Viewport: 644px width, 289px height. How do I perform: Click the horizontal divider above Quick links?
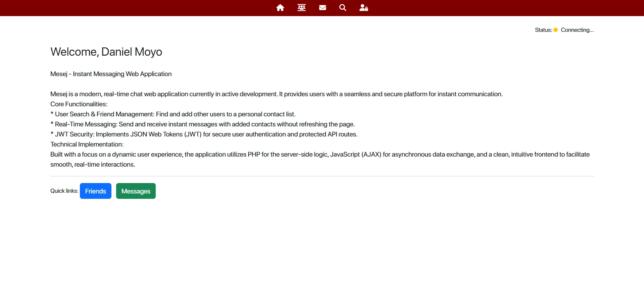[x=322, y=176]
